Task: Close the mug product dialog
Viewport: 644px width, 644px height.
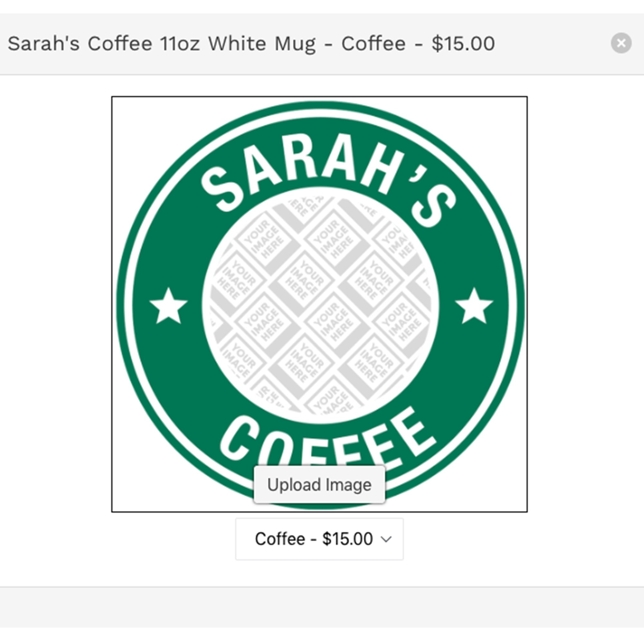Action: coord(621,43)
